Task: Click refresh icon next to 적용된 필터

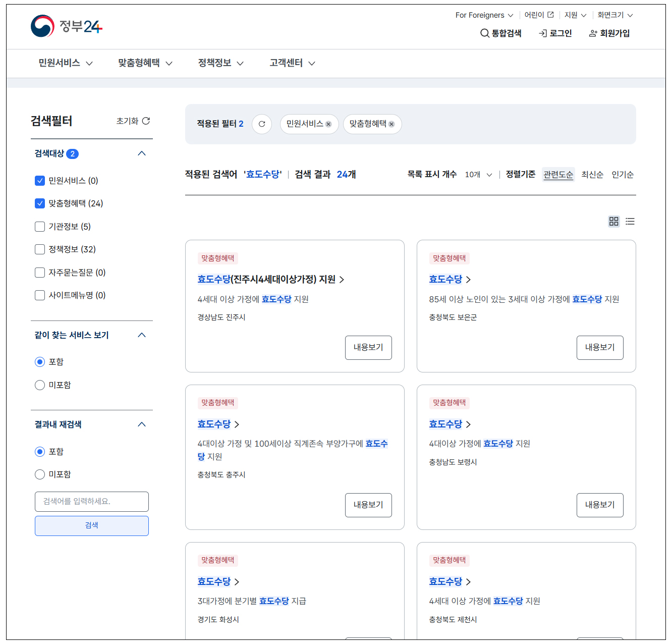Action: coord(262,124)
